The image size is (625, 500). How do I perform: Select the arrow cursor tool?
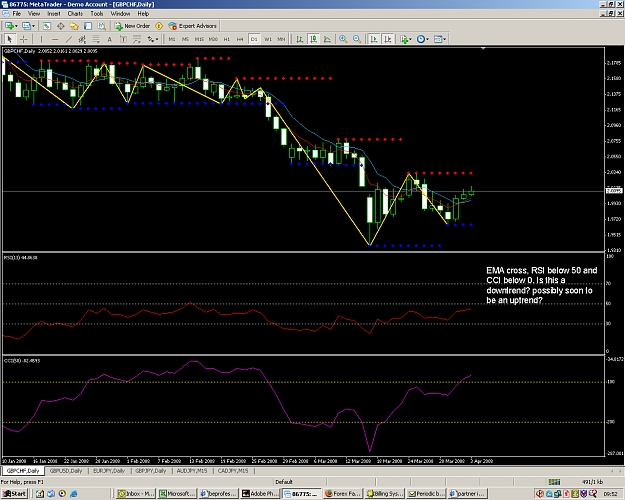(x=10, y=39)
